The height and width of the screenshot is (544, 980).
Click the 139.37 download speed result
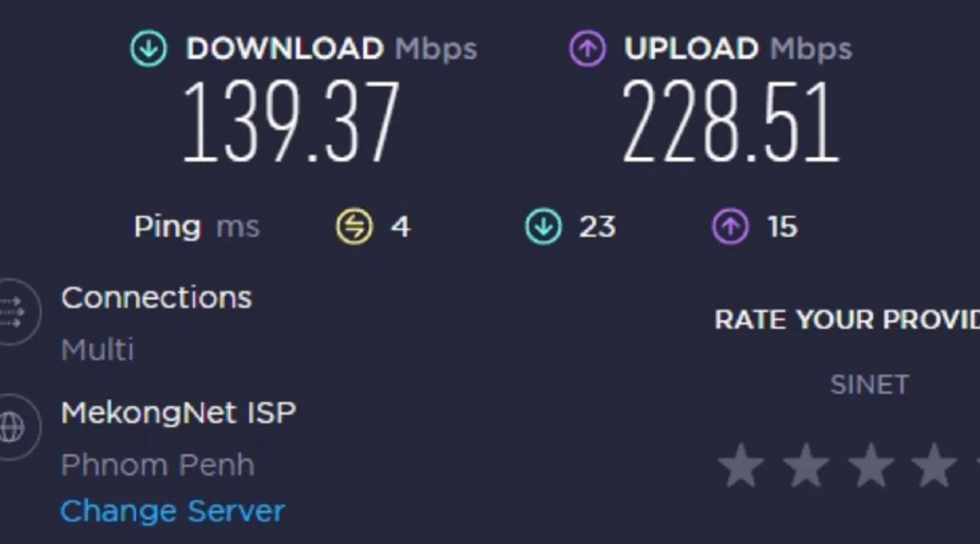pos(291,121)
